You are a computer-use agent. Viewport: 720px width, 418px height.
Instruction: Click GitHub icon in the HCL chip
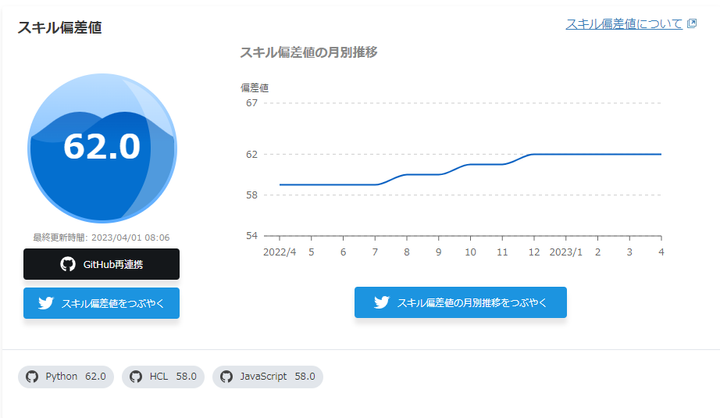tap(135, 377)
